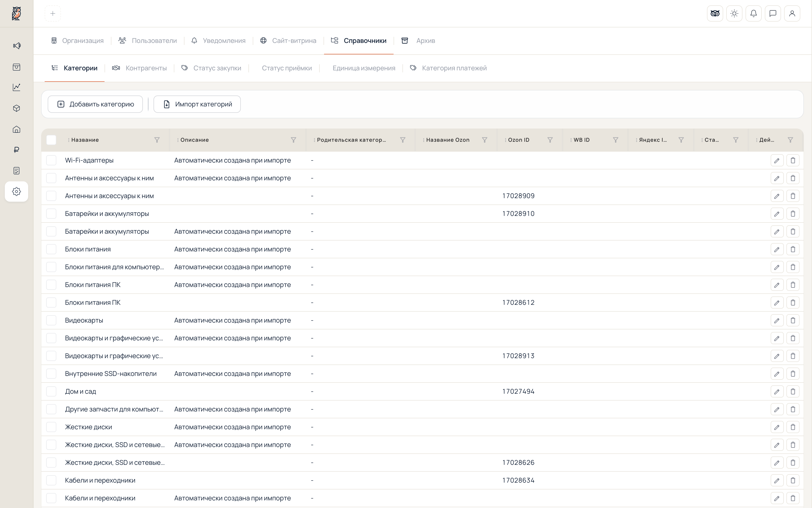Open the Название column filter
812x508 pixels.
pyautogui.click(x=157, y=140)
